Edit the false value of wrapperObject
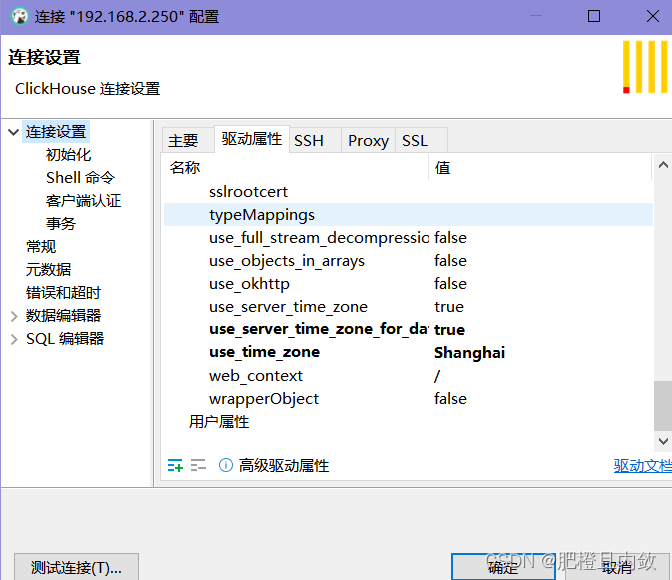The width and height of the screenshot is (672, 580). (450, 399)
